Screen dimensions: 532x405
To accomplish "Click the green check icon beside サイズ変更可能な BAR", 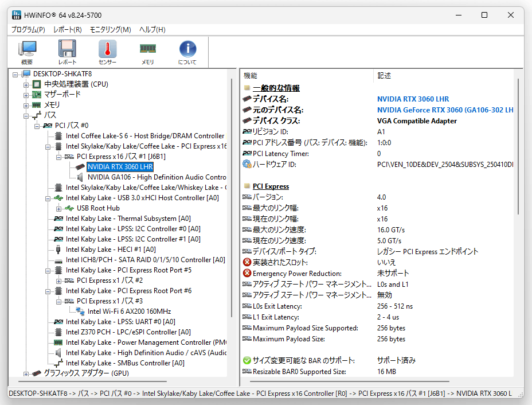I will coord(247,360).
